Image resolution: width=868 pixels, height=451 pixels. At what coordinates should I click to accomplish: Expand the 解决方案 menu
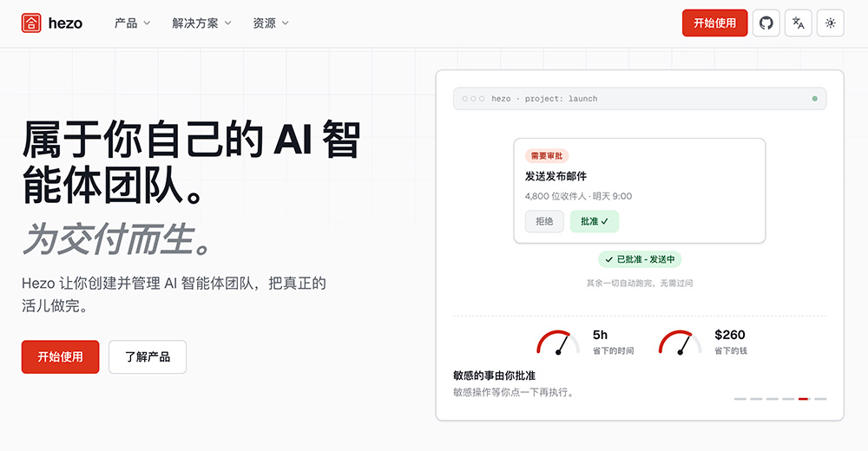click(x=201, y=23)
